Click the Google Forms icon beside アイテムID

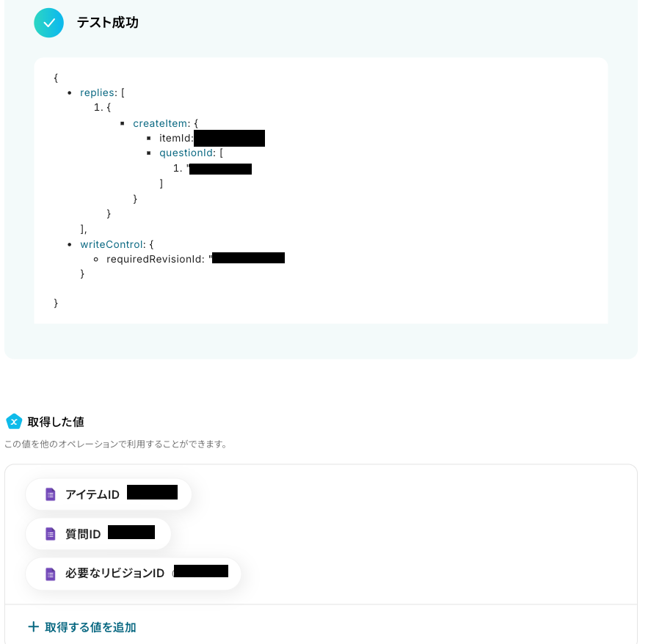[x=50, y=494]
